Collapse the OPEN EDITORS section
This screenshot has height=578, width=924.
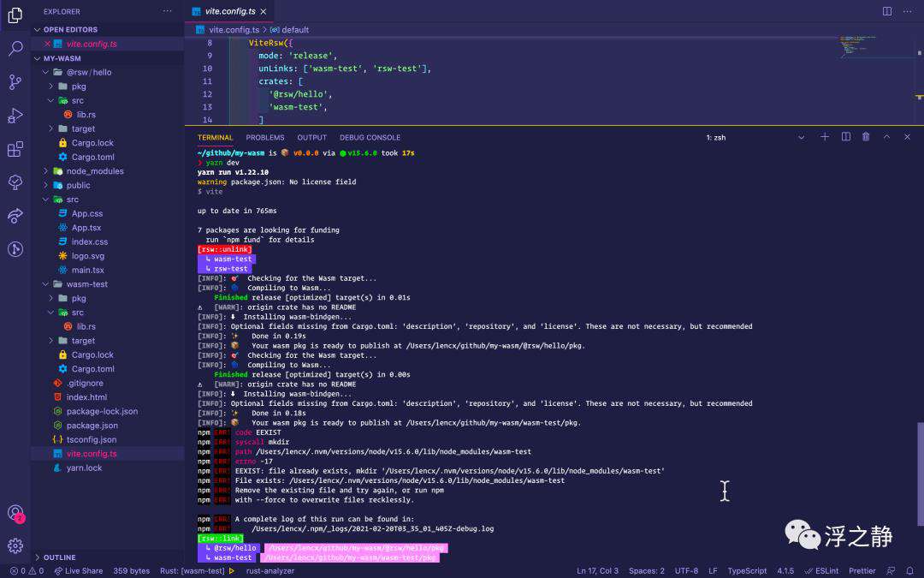[x=70, y=29]
